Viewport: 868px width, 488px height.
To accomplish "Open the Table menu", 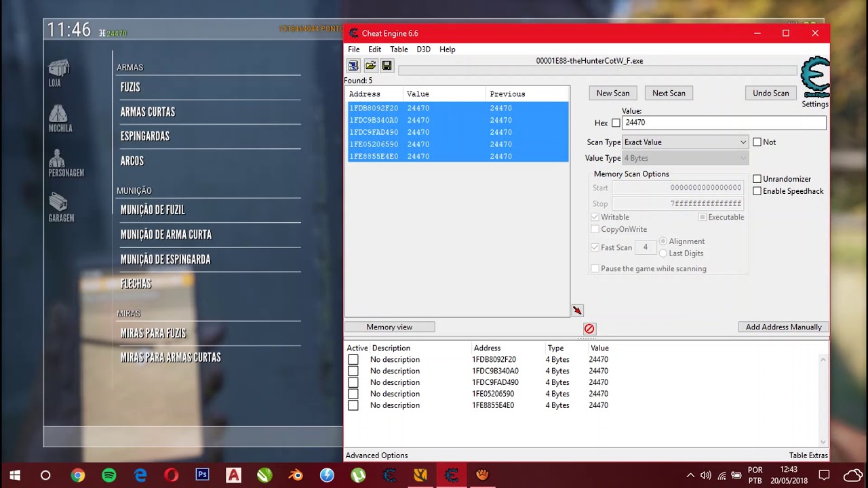I will [399, 49].
